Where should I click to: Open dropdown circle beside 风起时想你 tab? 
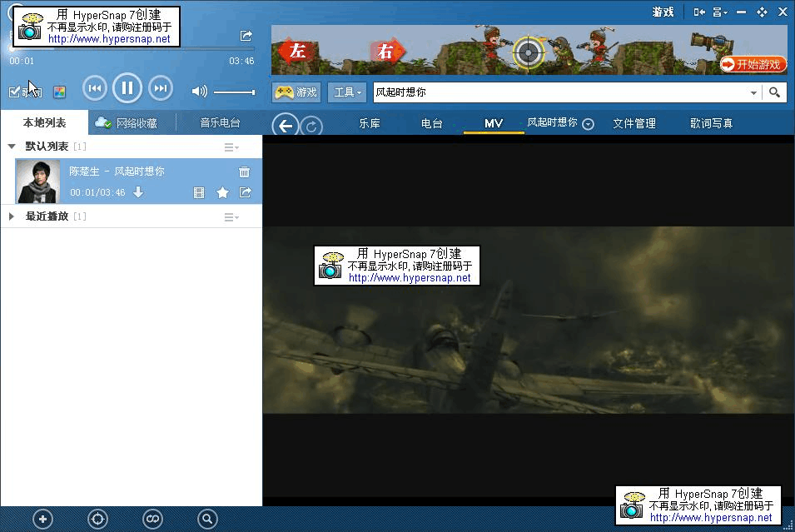click(589, 124)
